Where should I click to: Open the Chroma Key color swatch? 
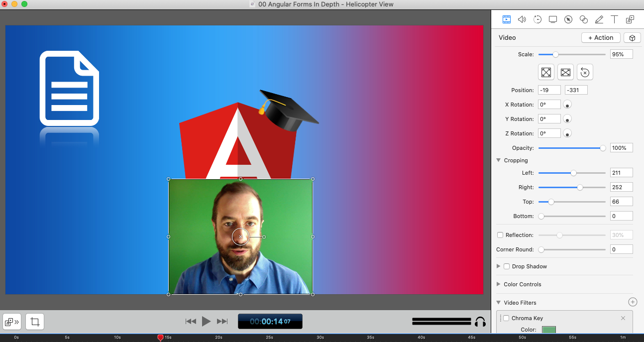[548, 330]
